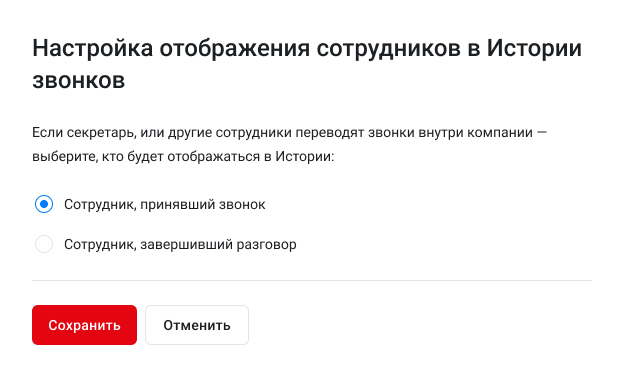Switch display to the employee who finished the conversation

coord(44,244)
